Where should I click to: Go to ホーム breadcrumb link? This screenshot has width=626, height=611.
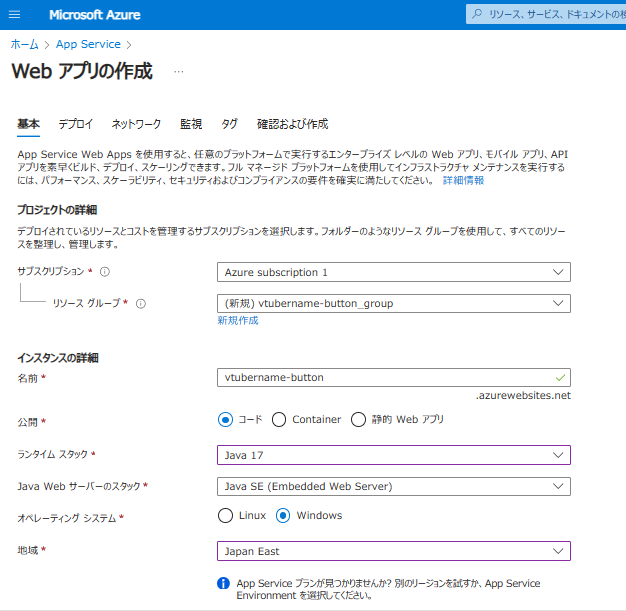(x=24, y=44)
